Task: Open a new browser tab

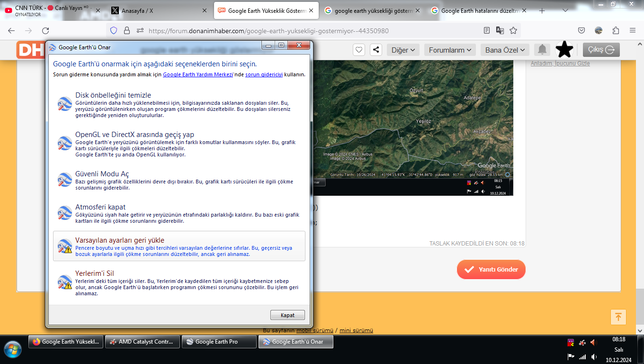Action: tap(542, 10)
